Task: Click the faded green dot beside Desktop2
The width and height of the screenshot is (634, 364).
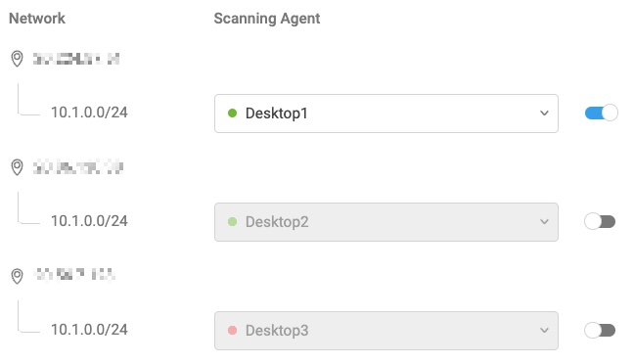Action: pyautogui.click(x=232, y=222)
